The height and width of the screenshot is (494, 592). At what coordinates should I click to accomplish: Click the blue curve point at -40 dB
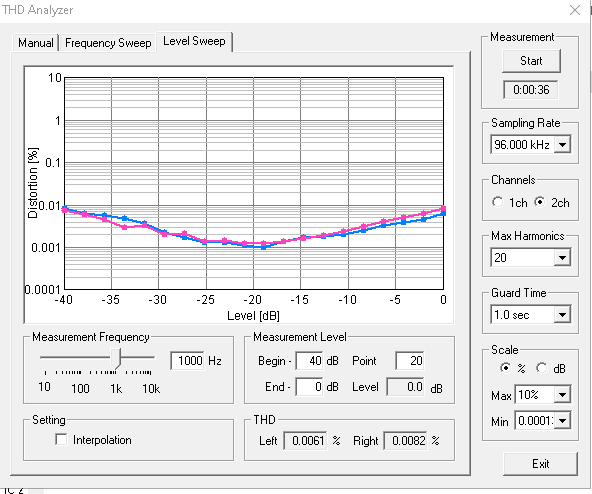[65, 208]
